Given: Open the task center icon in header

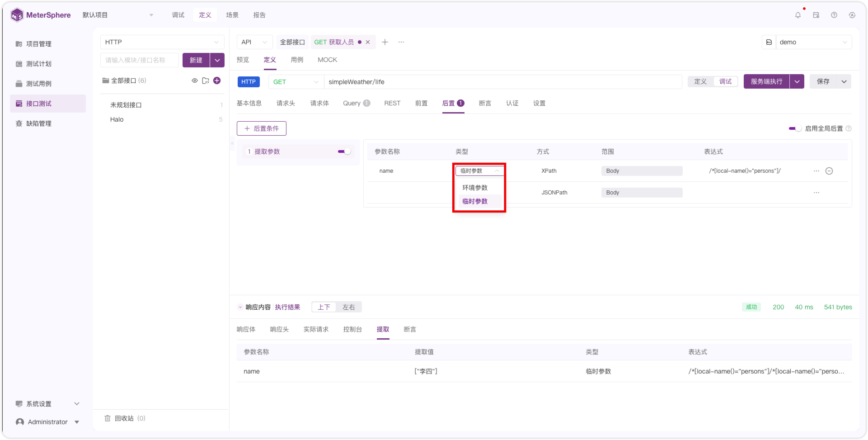Looking at the screenshot, I should pyautogui.click(x=816, y=15).
